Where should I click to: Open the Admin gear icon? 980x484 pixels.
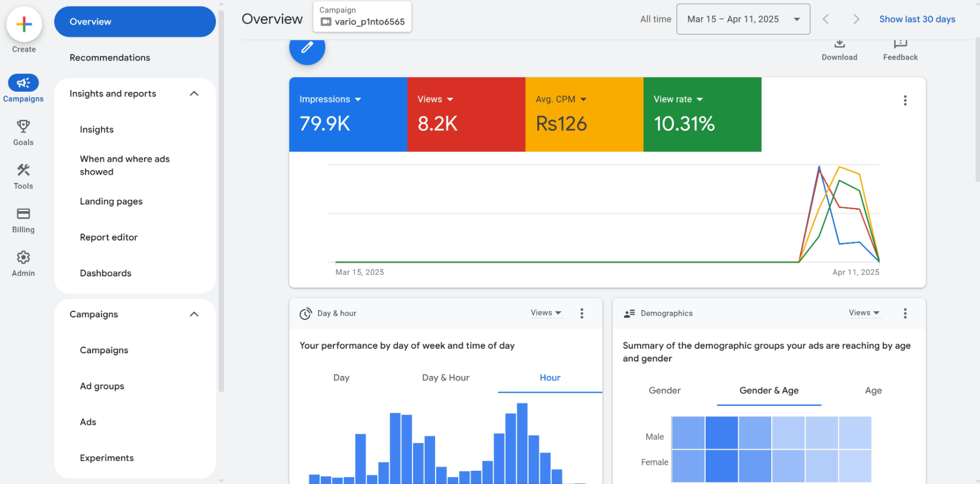pyautogui.click(x=23, y=258)
